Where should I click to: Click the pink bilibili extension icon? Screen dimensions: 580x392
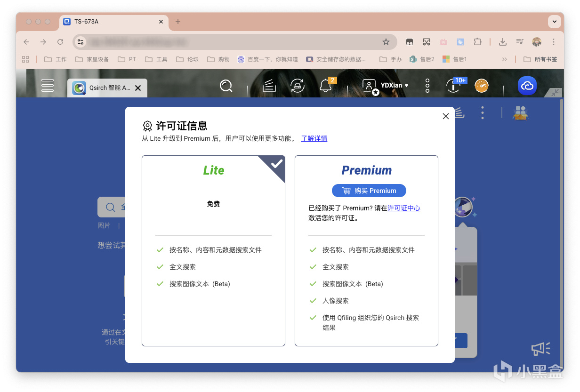(443, 42)
